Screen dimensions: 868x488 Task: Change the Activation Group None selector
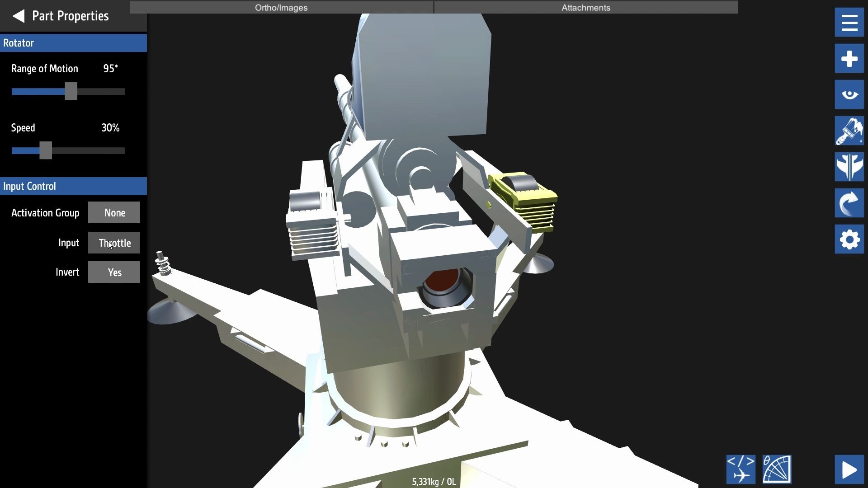coord(114,213)
